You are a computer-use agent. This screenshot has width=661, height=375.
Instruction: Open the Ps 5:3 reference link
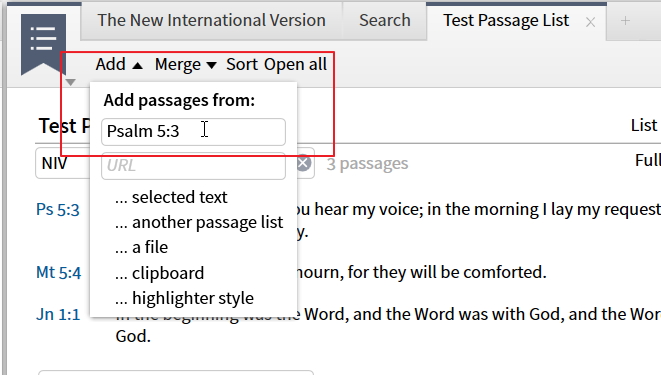pyautogui.click(x=58, y=209)
